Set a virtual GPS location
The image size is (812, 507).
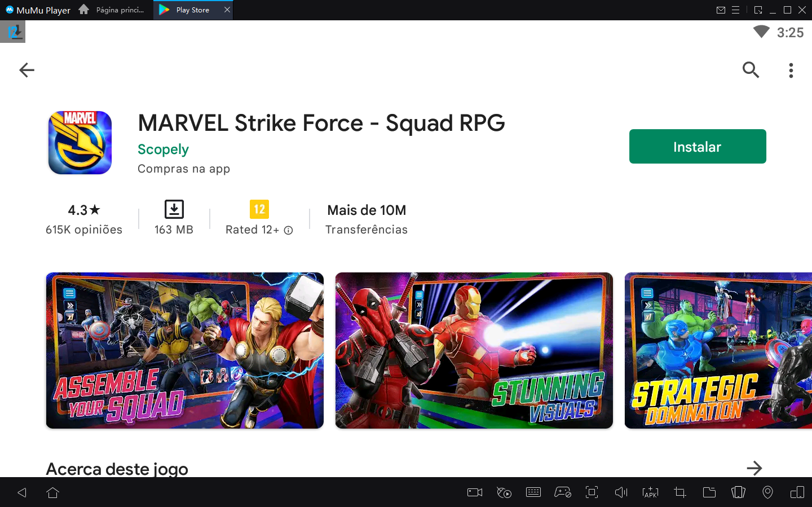click(767, 492)
